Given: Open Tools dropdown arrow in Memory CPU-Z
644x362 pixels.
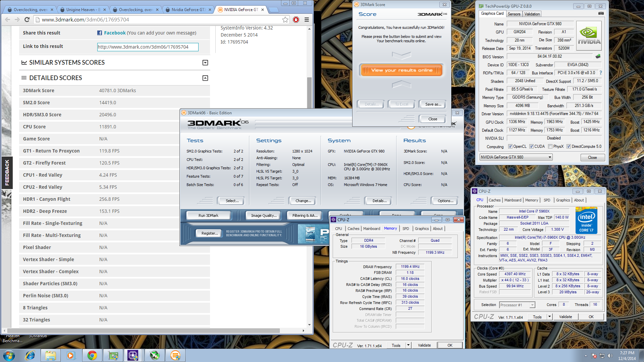Looking at the screenshot, I should tap(408, 345).
